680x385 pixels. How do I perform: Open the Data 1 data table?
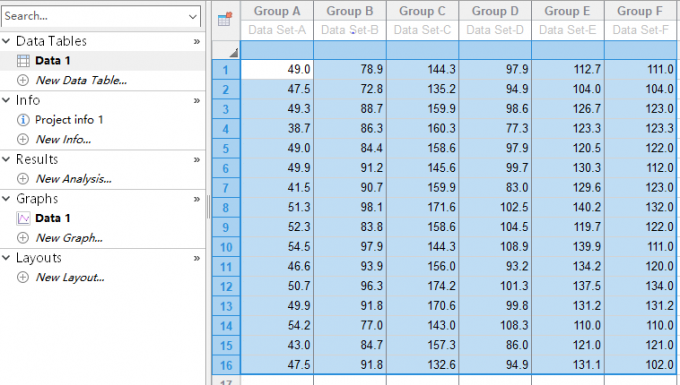(53, 61)
